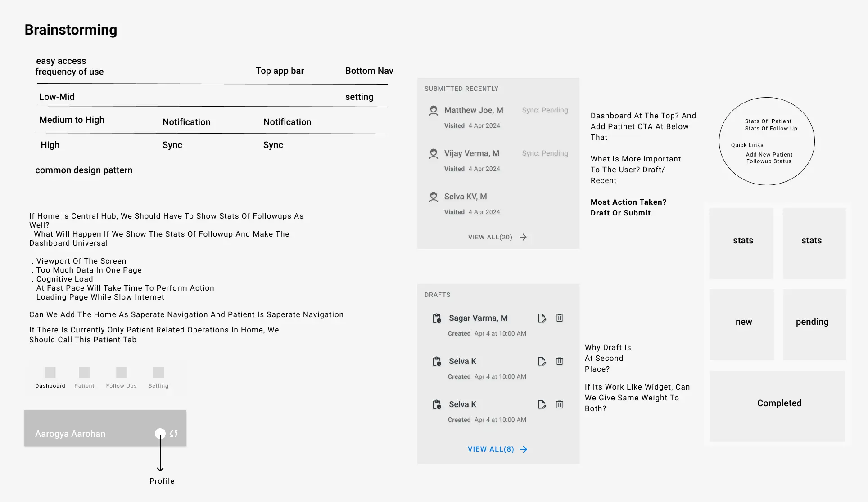Image resolution: width=868 pixels, height=502 pixels.
Task: Click trash icon on the last Selva K draft
Action: tap(560, 404)
